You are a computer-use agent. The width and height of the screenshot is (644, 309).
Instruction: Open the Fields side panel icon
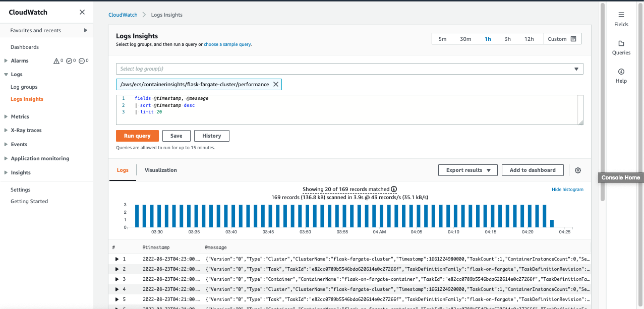[x=621, y=15]
